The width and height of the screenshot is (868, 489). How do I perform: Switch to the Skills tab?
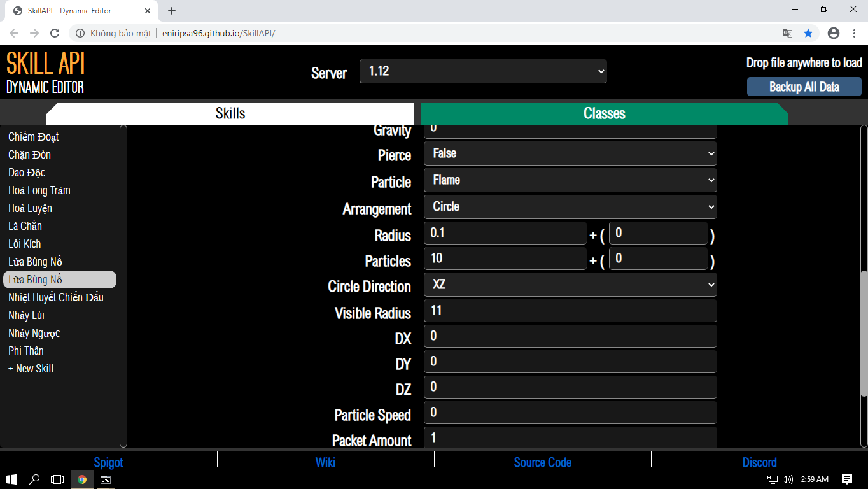tap(230, 113)
